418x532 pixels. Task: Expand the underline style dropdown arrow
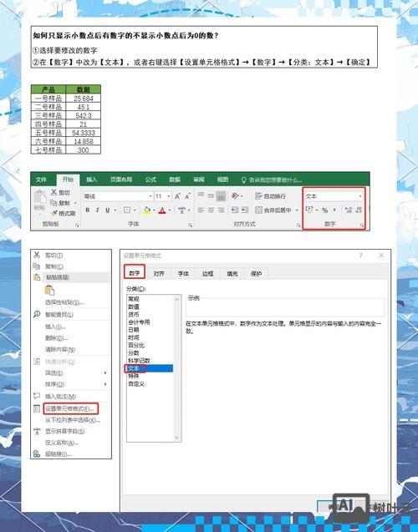(x=115, y=210)
